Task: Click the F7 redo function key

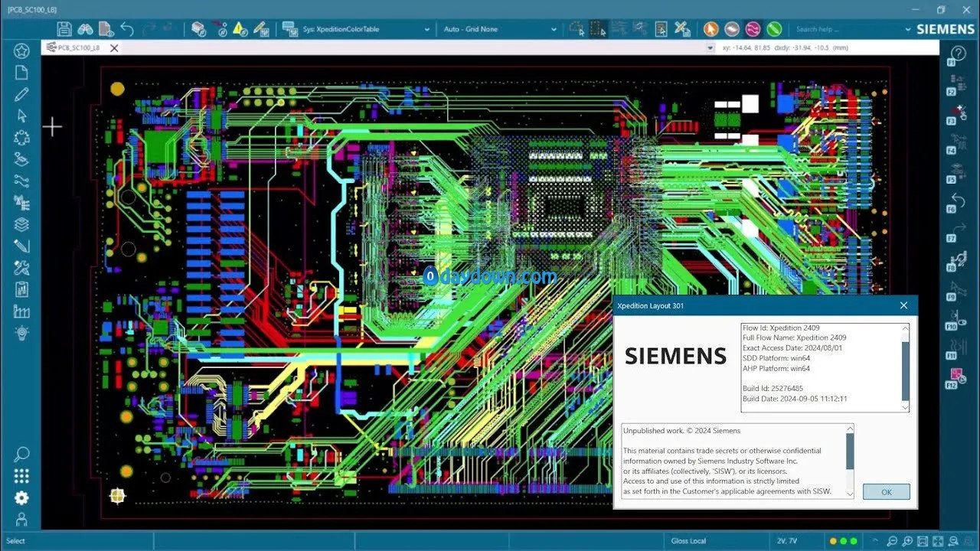Action: (957, 231)
